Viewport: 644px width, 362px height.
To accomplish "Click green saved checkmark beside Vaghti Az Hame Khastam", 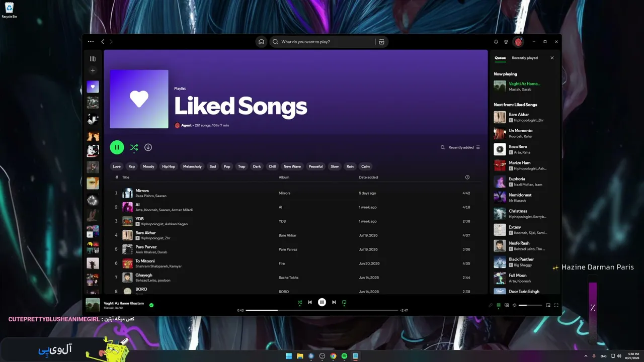I will click(x=151, y=305).
